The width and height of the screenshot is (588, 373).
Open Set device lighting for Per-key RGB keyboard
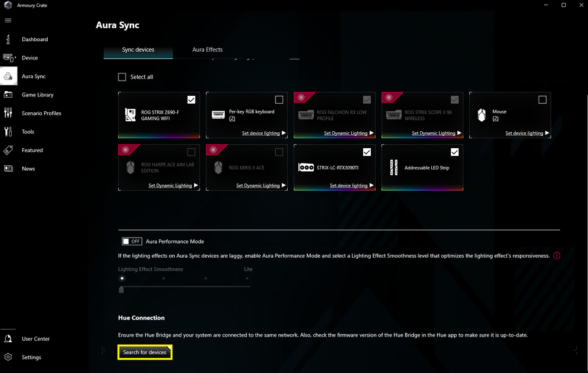pos(264,133)
